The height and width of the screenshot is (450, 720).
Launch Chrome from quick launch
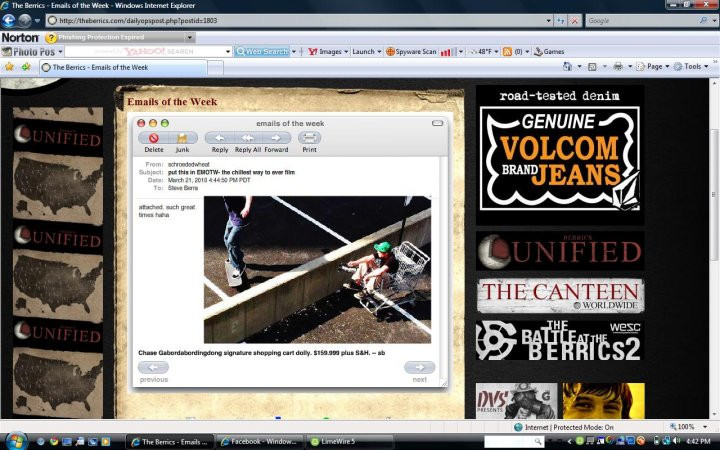coord(54,442)
